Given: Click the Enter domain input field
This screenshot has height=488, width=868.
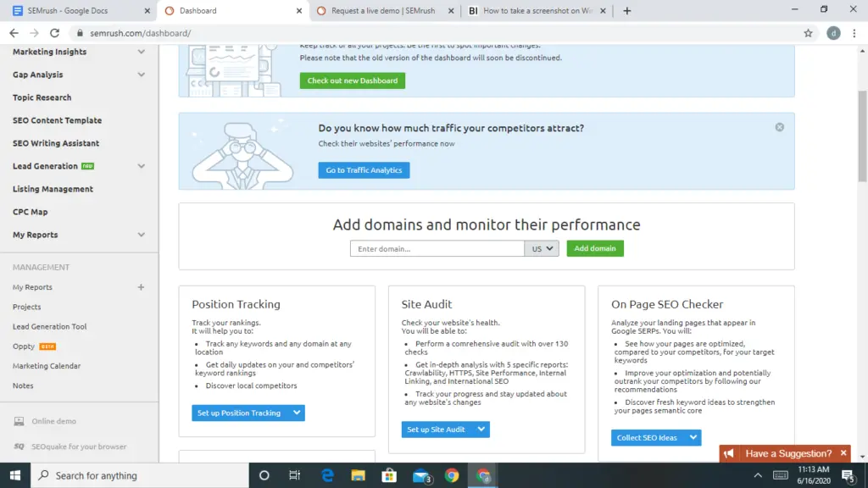Looking at the screenshot, I should point(437,248).
